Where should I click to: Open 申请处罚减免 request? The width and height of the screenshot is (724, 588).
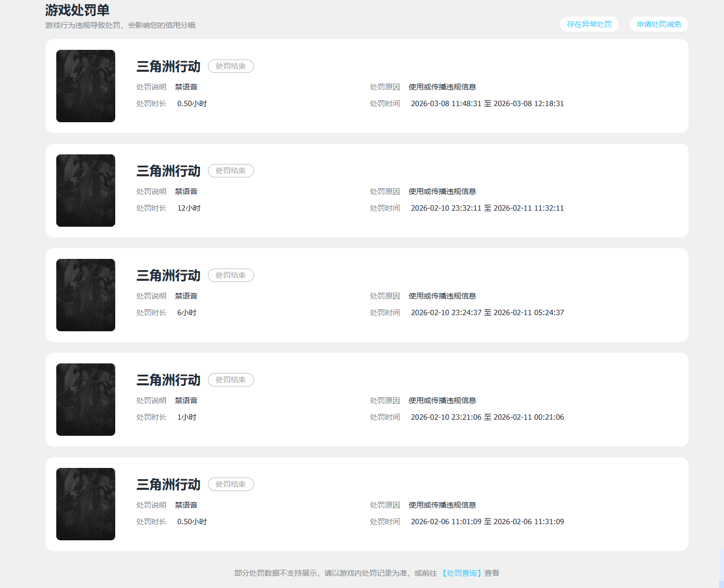[x=659, y=24]
